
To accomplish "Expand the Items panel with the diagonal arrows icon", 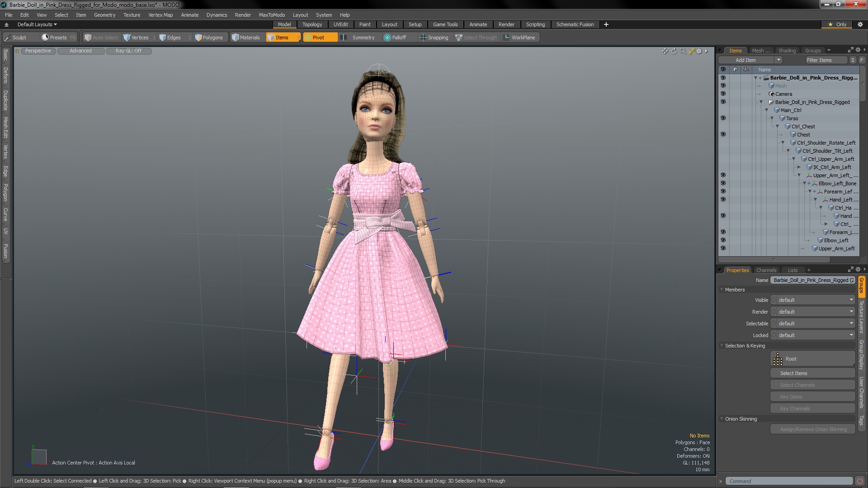I will click(x=850, y=50).
